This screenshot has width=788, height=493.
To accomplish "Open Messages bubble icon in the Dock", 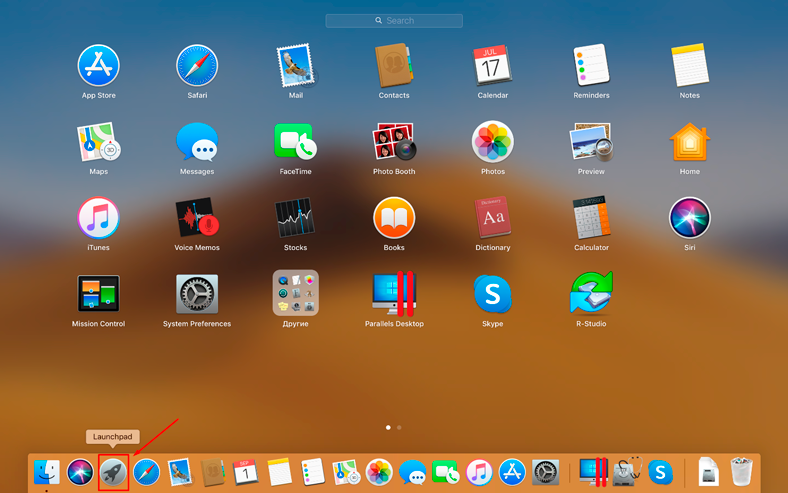I will [x=412, y=472].
